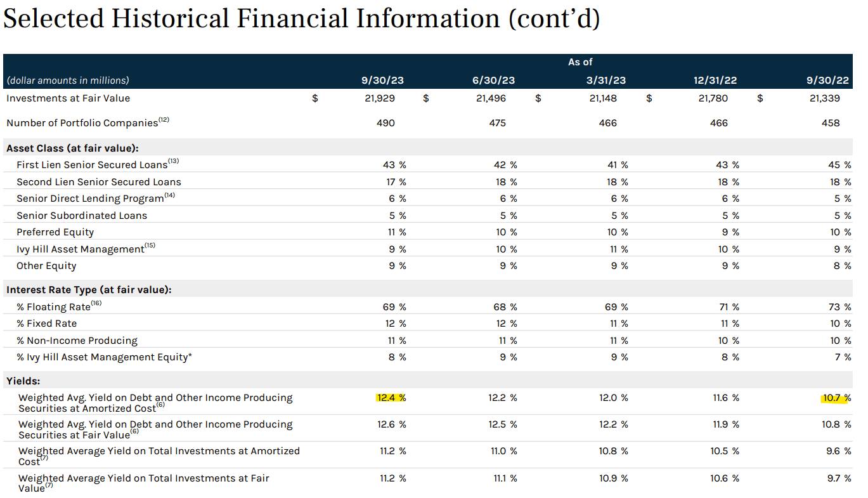
Task: Select the 'First Lien Senior Secured Loans' label
Action: coord(93,164)
